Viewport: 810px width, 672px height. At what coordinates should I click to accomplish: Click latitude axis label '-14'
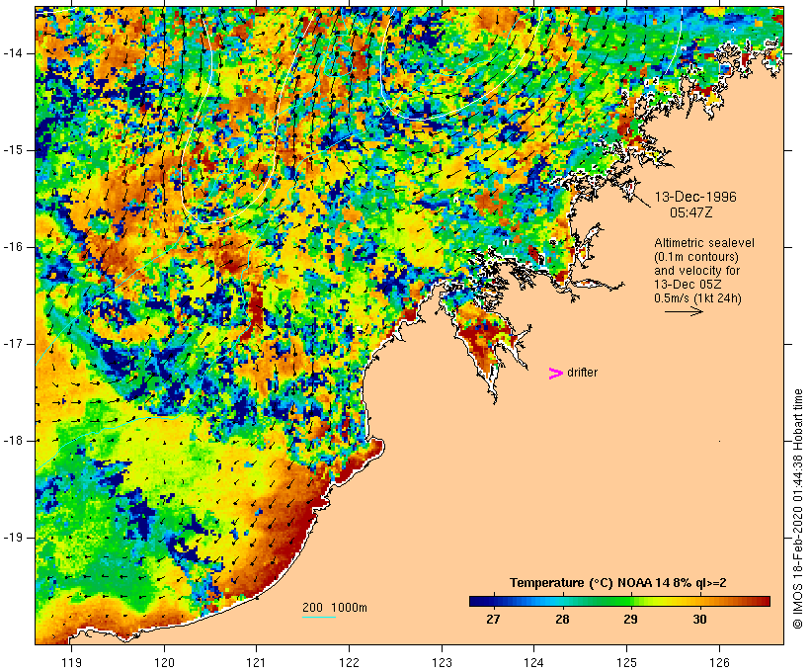(13, 53)
